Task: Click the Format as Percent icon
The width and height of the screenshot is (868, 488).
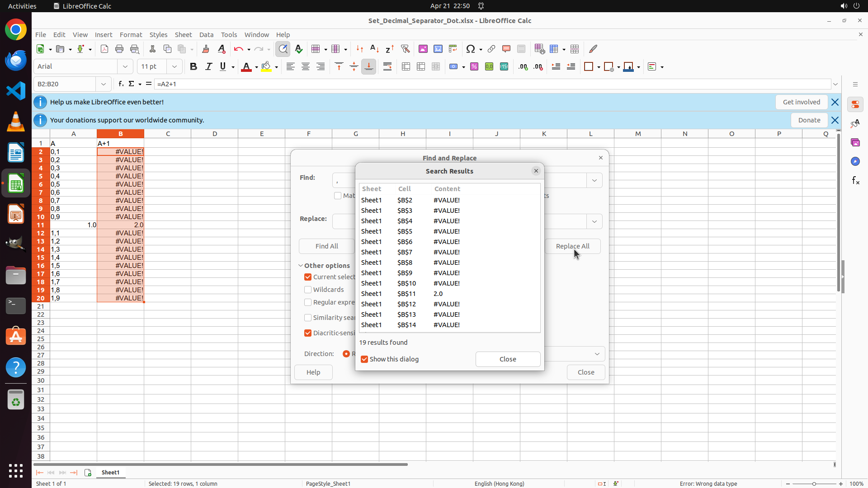Action: tap(474, 67)
